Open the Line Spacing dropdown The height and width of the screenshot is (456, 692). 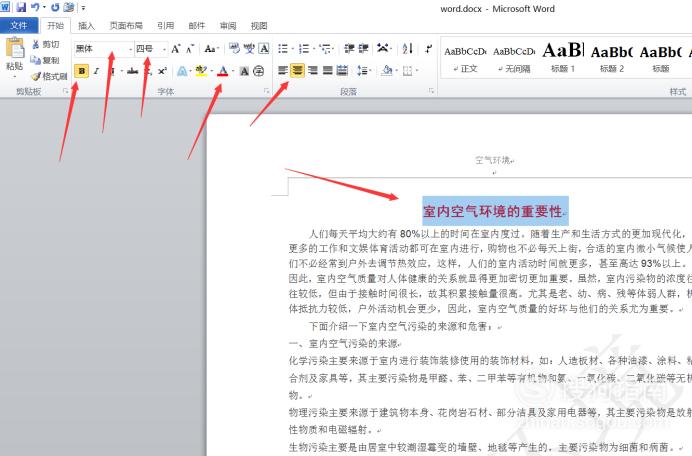364,70
